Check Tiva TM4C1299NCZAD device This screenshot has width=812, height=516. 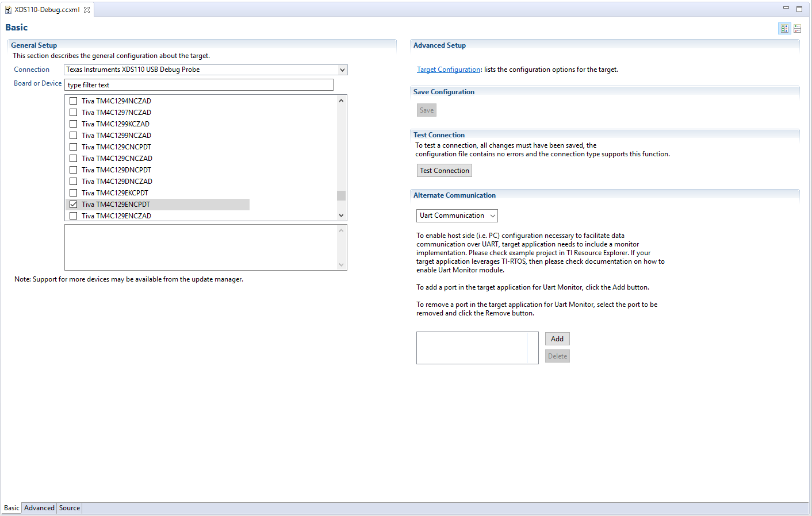pos(73,135)
